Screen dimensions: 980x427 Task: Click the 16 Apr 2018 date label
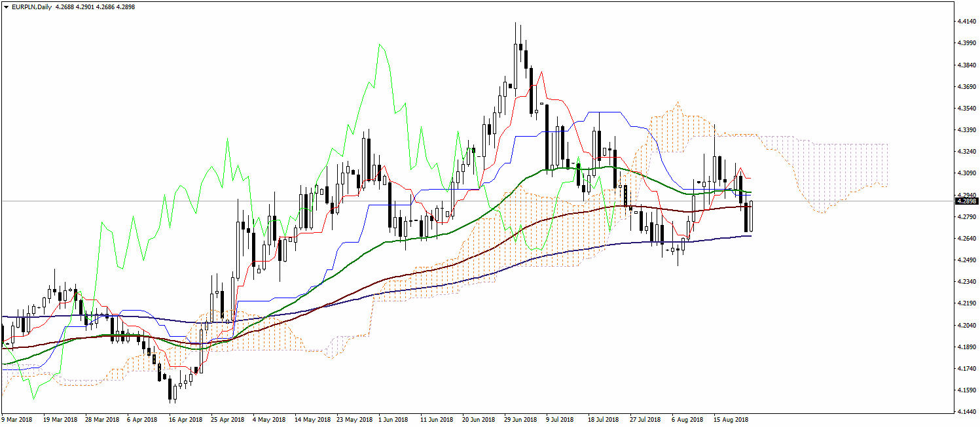pyautogui.click(x=186, y=419)
